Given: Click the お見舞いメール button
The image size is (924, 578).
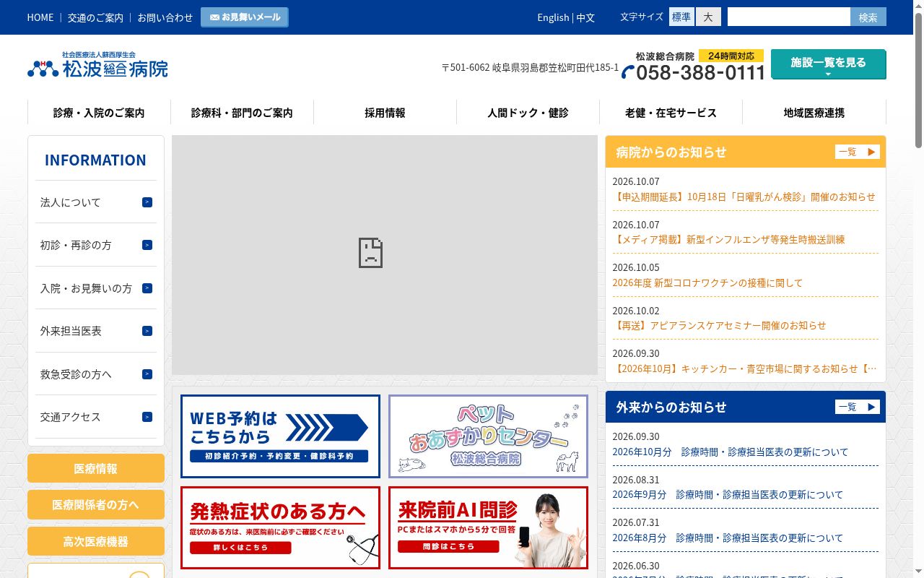Looking at the screenshot, I should coord(245,17).
